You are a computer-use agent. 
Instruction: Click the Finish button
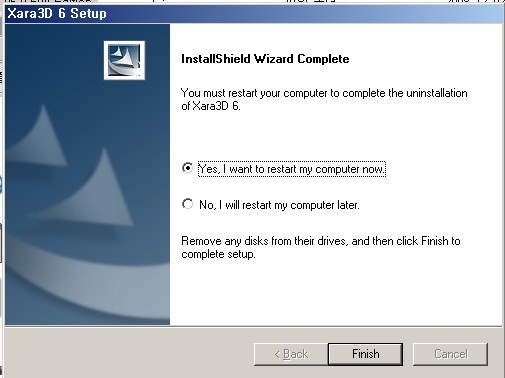point(365,354)
